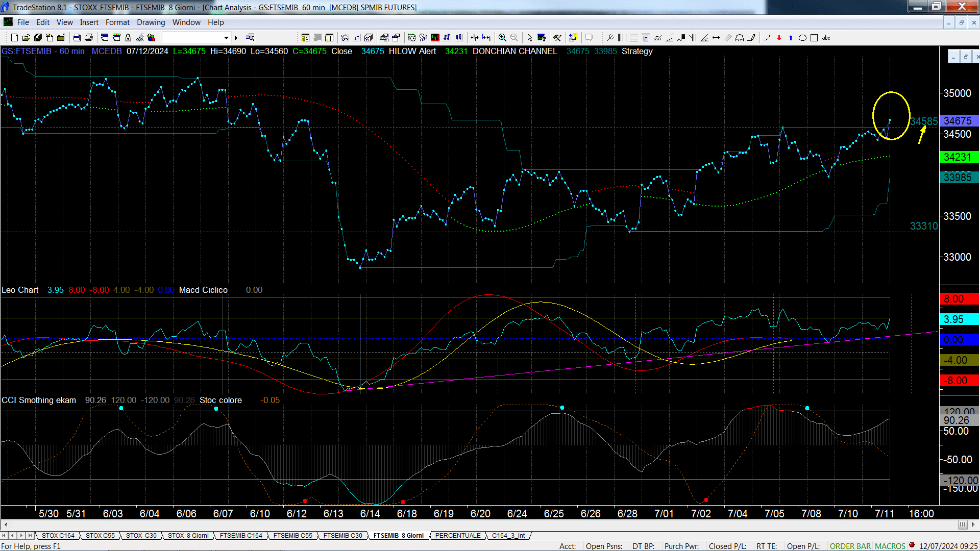Select the blue up arrow tool
The width and height of the screenshot is (980, 551).
[x=791, y=37]
